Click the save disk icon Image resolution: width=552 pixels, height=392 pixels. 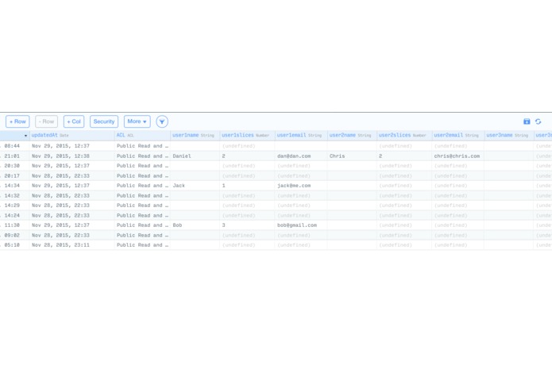coord(527,121)
